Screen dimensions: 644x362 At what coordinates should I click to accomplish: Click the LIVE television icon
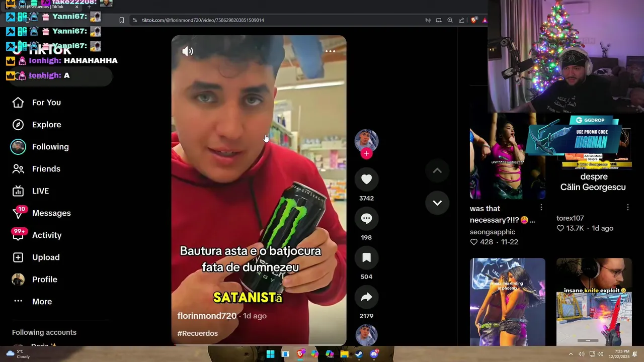[18, 191]
